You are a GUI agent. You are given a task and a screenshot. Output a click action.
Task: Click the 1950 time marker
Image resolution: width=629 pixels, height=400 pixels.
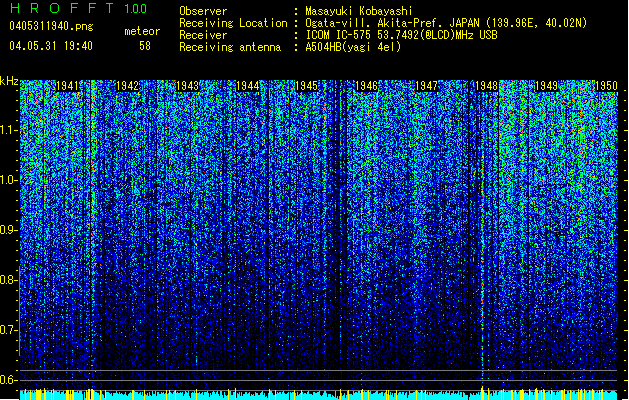coord(606,86)
